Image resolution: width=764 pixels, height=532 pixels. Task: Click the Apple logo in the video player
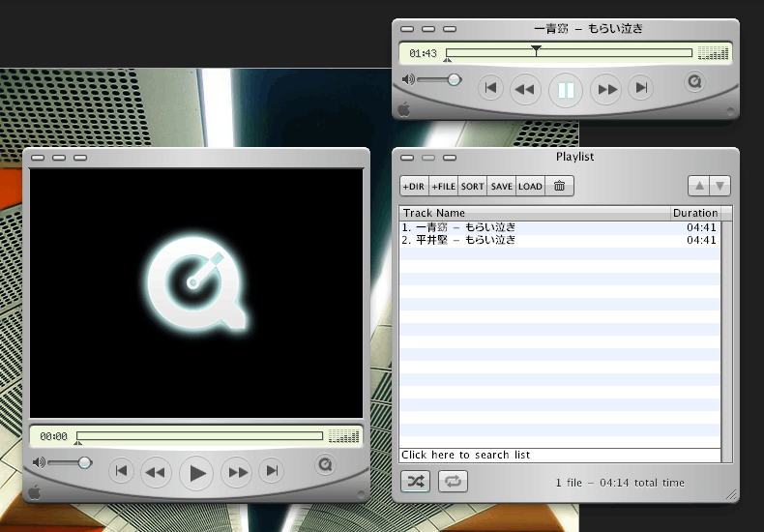pos(35,492)
